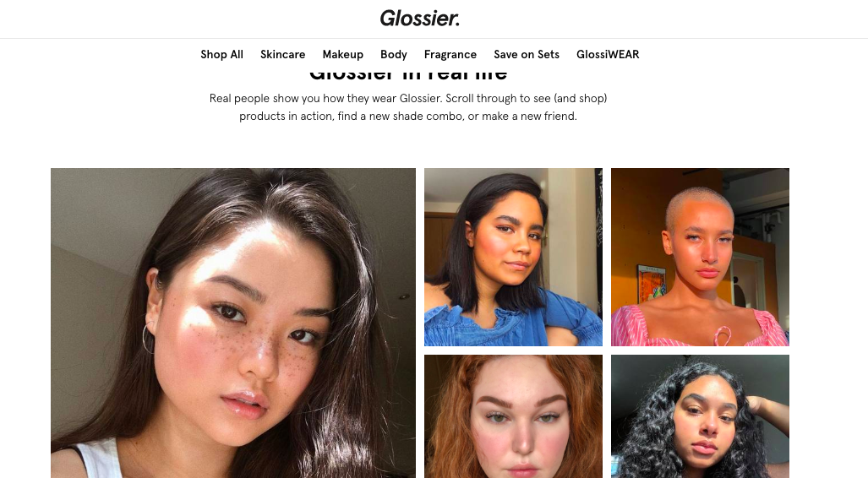View photo of woman with black curls
The width and height of the screenshot is (868, 478).
[701, 416]
